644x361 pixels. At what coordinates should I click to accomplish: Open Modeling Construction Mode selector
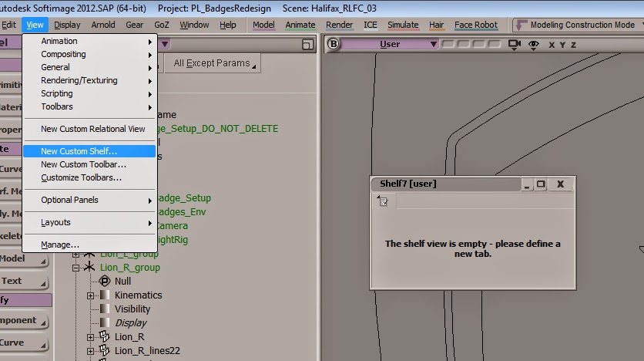pos(582,25)
